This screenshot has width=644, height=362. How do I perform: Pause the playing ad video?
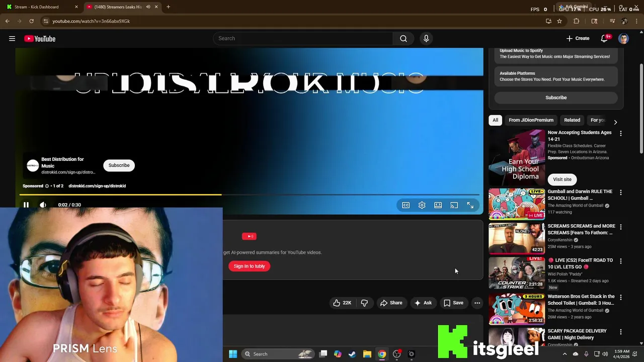tap(26, 205)
